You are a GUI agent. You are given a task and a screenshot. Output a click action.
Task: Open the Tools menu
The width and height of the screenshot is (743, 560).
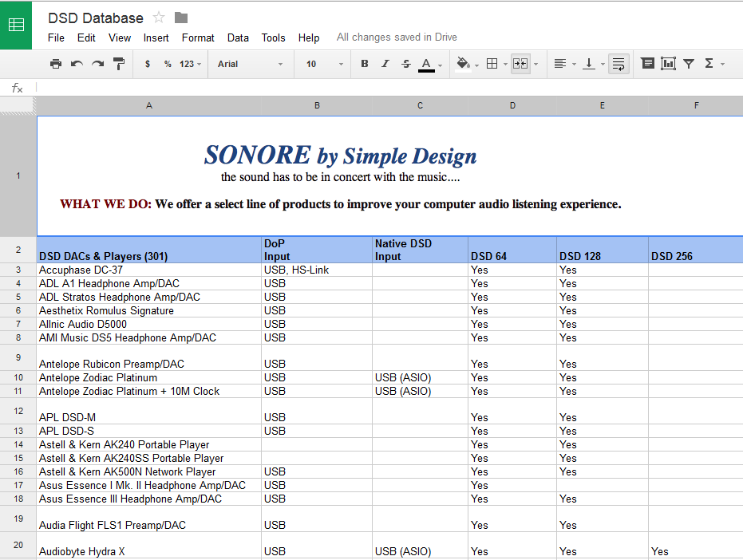pyautogui.click(x=274, y=38)
